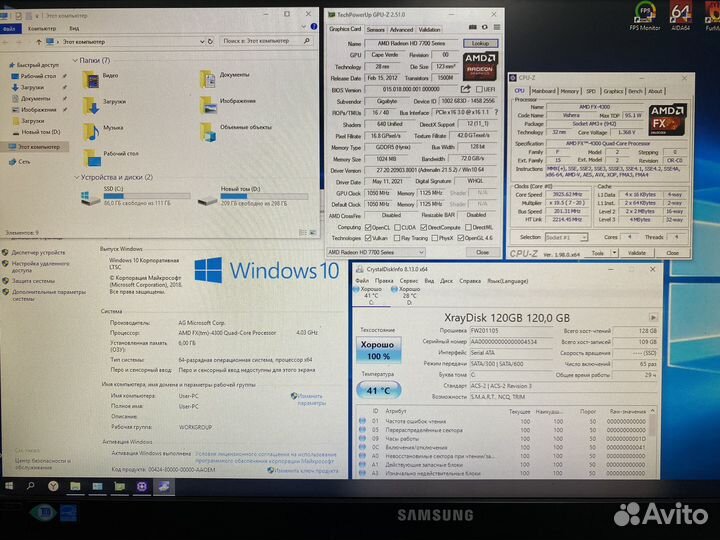Toggle the Vulkan checkbox
The image size is (720, 540).
click(x=368, y=238)
